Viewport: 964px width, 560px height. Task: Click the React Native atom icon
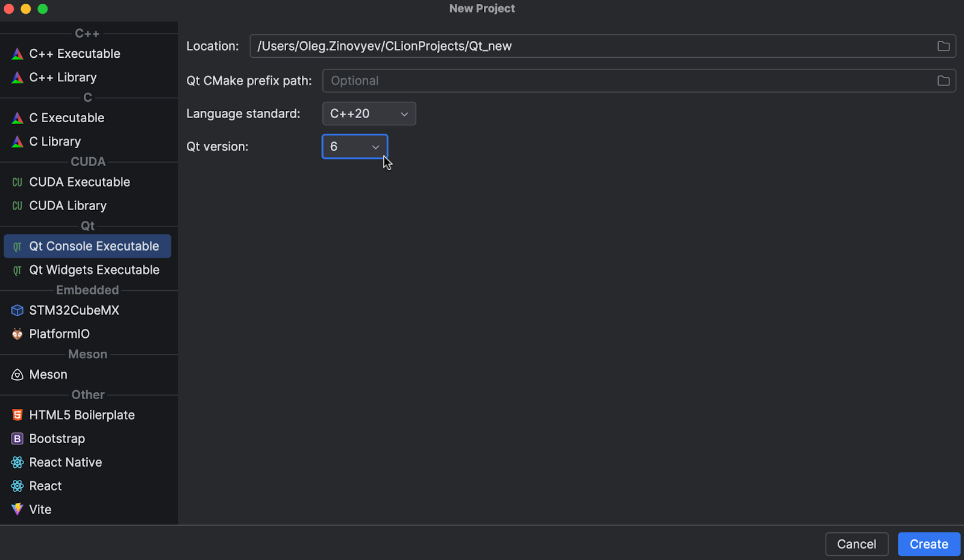[17, 462]
